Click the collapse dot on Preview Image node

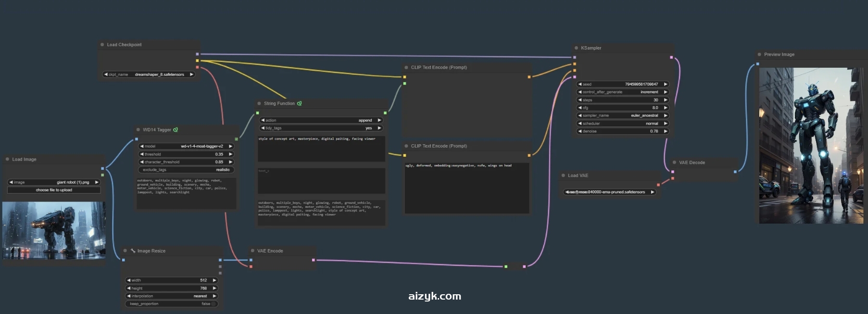point(759,55)
